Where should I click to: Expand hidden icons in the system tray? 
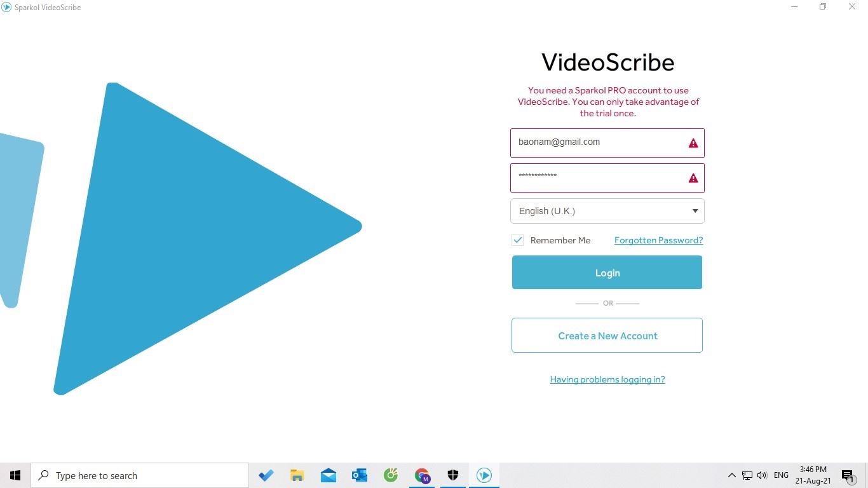pyautogui.click(x=731, y=475)
